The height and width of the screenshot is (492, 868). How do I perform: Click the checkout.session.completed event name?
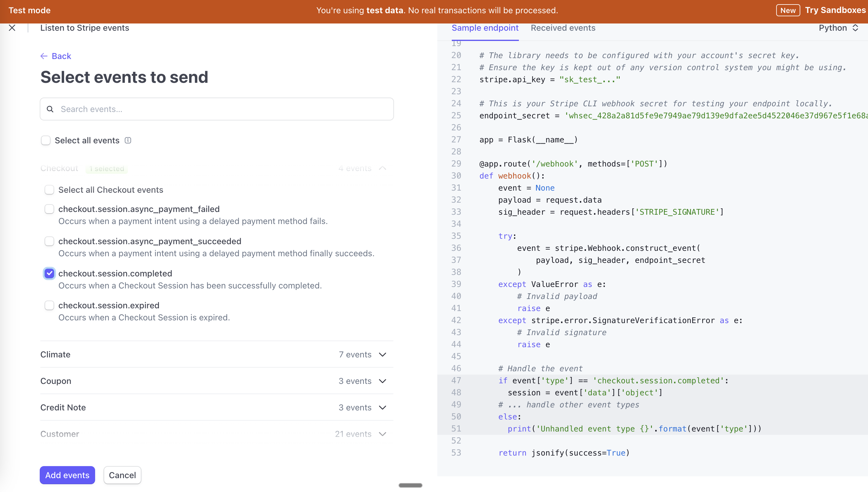115,273
